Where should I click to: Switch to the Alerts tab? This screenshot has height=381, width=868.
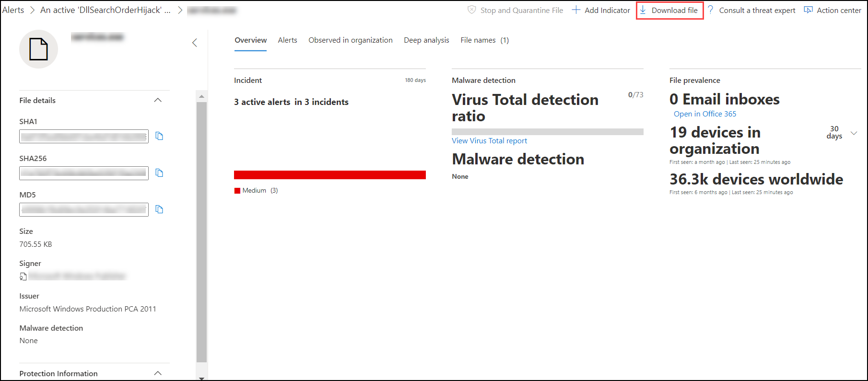[288, 40]
